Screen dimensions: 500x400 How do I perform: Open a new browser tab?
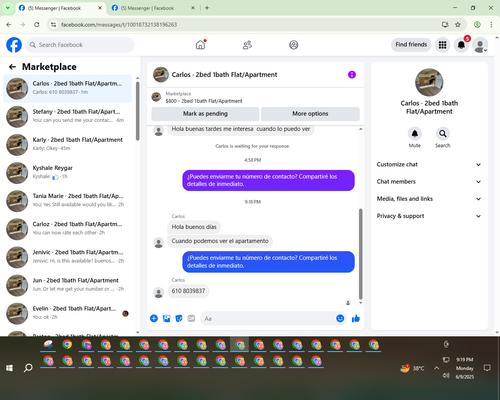(207, 8)
